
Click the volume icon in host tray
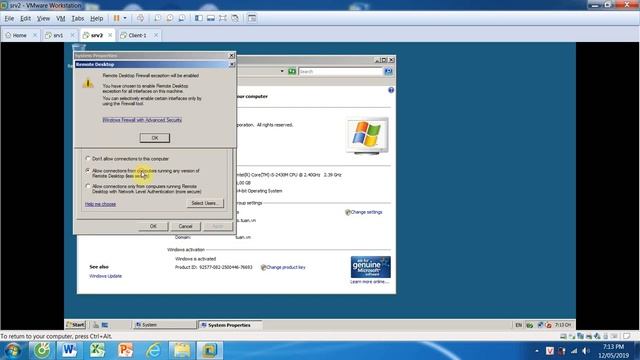click(586, 351)
